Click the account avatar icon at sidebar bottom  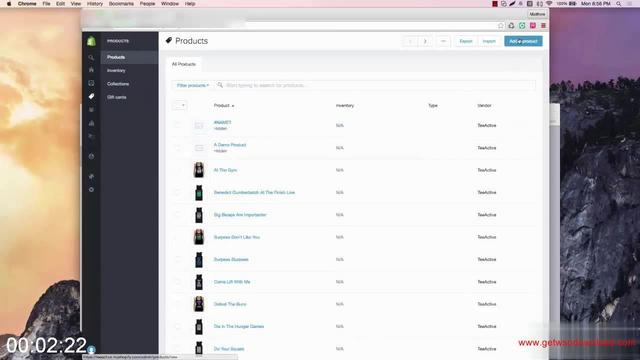click(x=91, y=349)
